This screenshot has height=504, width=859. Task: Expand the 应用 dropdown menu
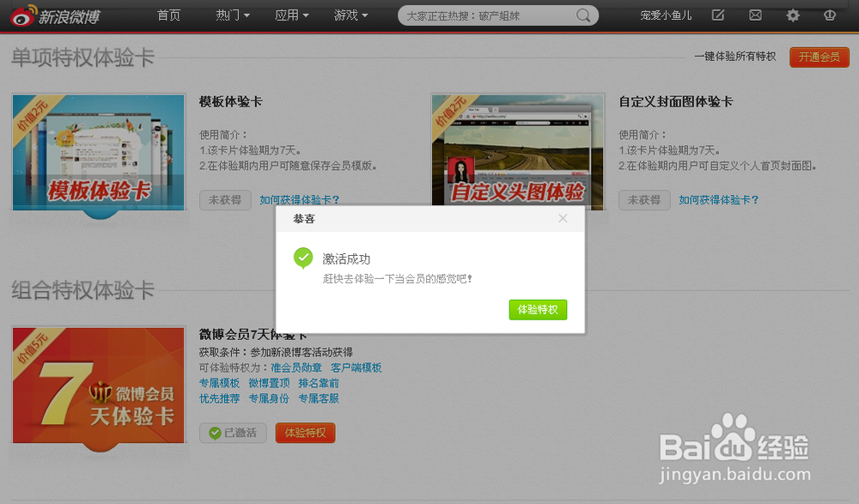291,15
